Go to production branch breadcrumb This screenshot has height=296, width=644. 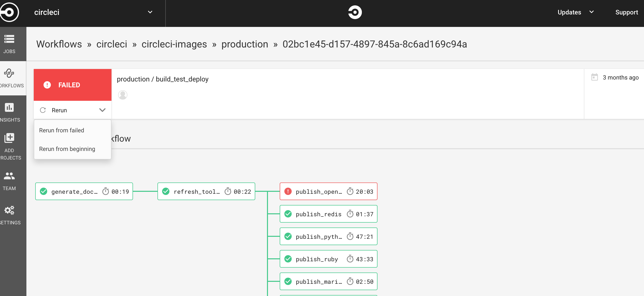click(245, 44)
